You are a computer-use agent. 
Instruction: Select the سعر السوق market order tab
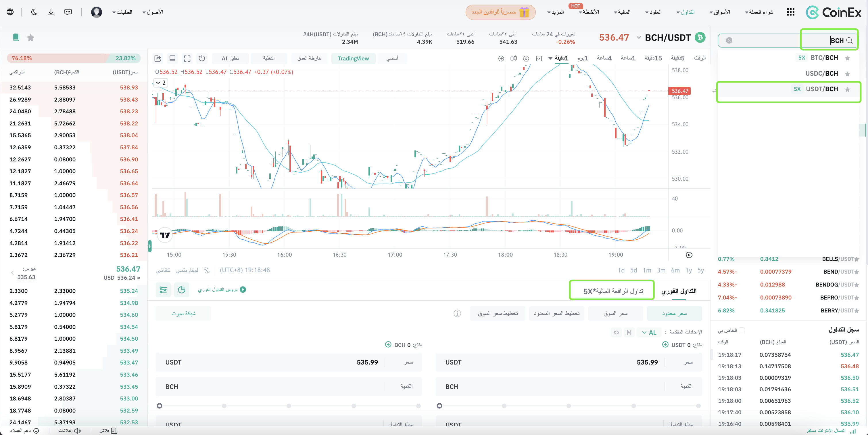[615, 314]
